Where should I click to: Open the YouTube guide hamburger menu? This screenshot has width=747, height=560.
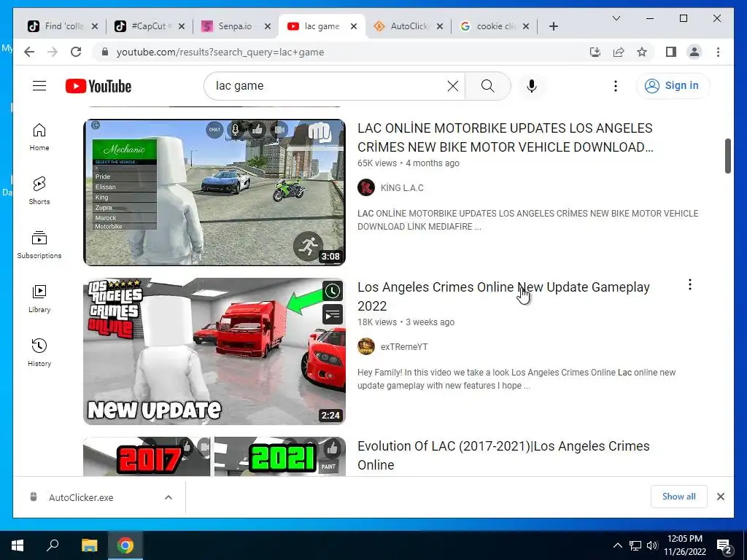[x=39, y=86]
